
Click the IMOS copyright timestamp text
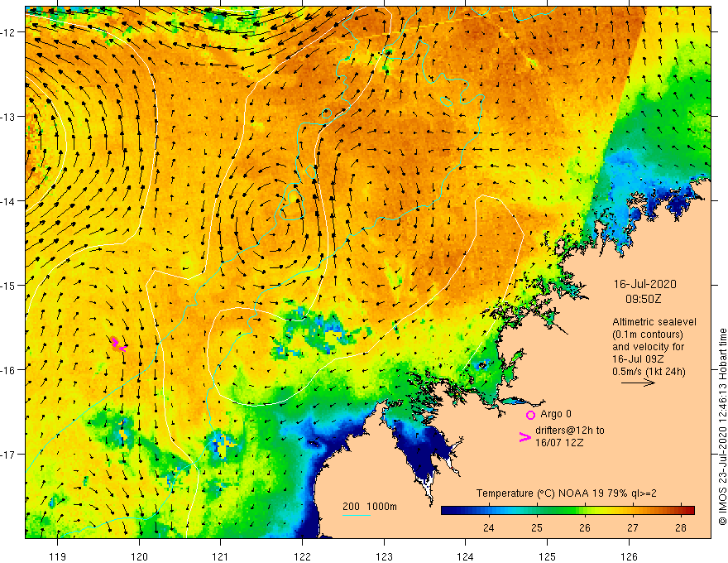point(722,427)
